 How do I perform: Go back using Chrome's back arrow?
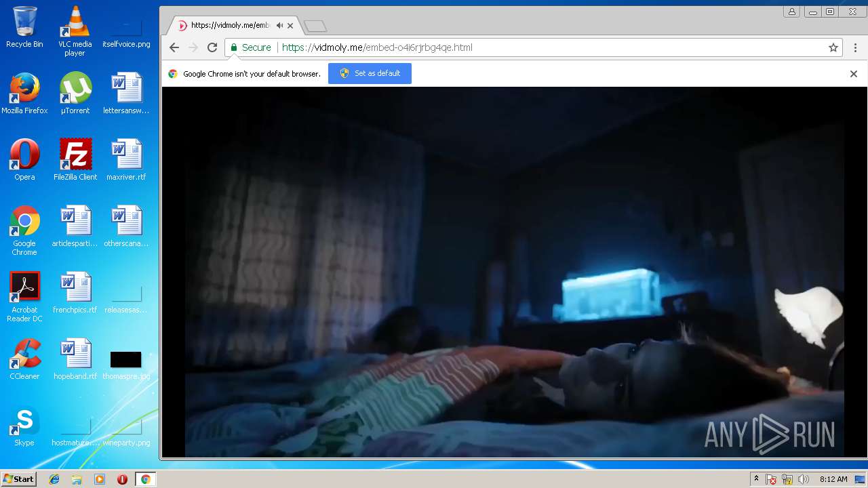(174, 47)
